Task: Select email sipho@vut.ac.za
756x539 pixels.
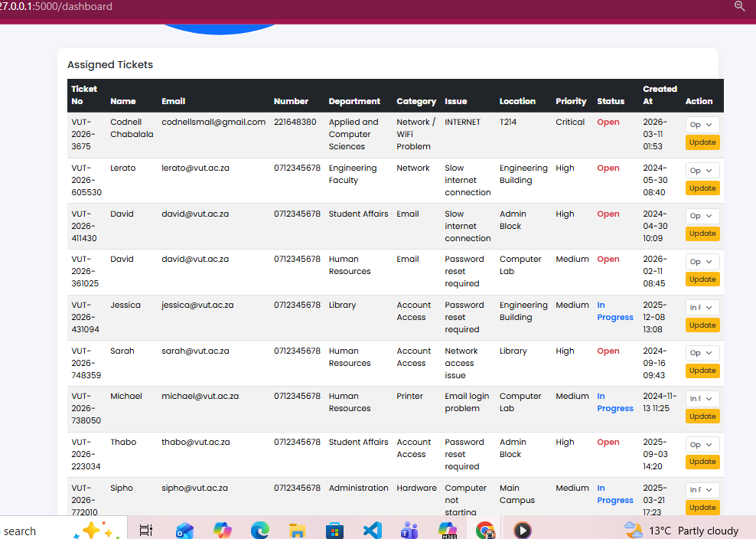Action: 195,488
